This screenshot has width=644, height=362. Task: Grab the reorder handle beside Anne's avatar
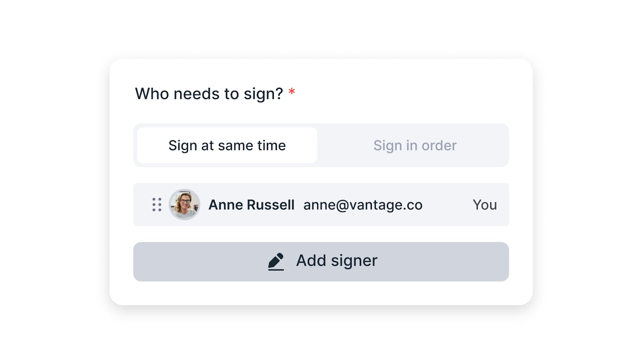pyautogui.click(x=157, y=205)
